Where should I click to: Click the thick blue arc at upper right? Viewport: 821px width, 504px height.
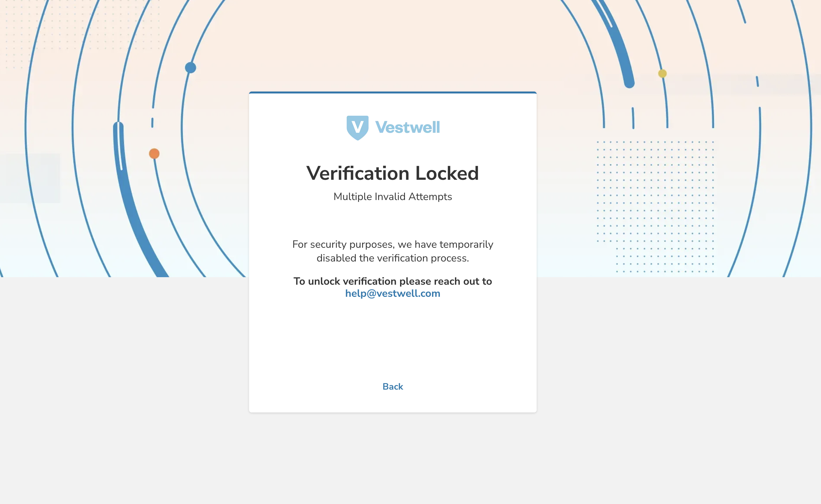coord(617,43)
